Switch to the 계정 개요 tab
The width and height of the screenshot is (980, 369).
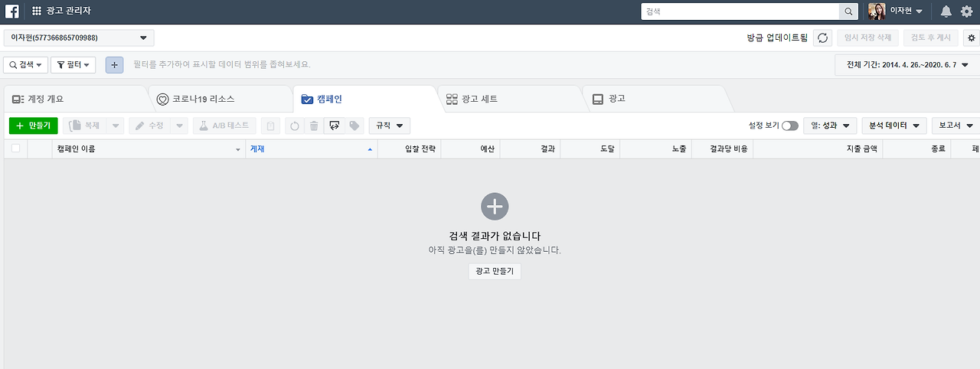[75, 100]
